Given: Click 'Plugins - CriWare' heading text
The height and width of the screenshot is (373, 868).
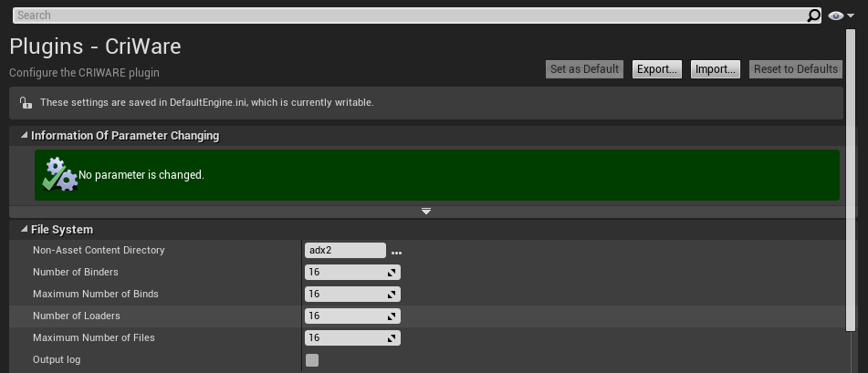Looking at the screenshot, I should [x=95, y=46].
